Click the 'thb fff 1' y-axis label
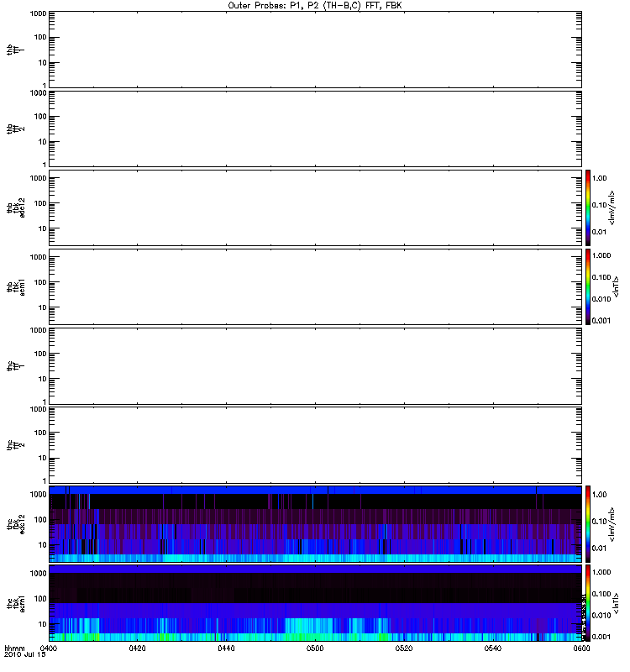The height and width of the screenshot is (672, 630). 16,50
